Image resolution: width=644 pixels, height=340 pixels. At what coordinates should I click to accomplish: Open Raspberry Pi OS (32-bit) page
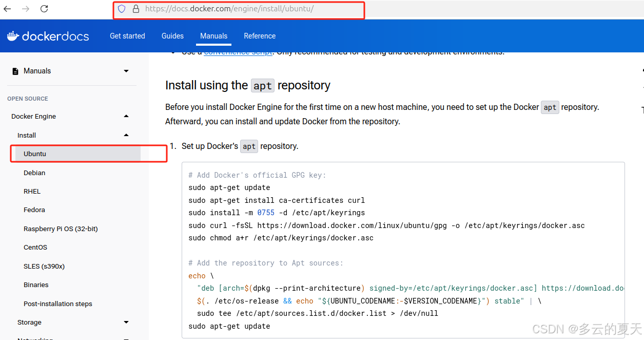click(x=61, y=229)
